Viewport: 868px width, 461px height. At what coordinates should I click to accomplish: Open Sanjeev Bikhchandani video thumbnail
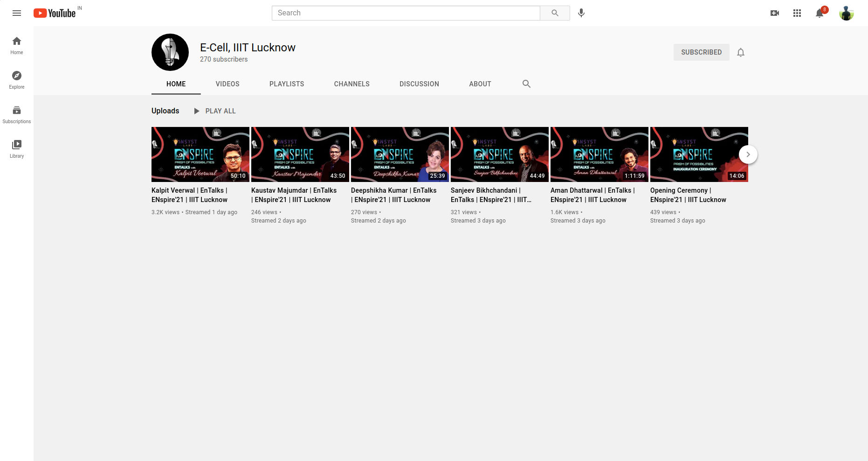(500, 154)
